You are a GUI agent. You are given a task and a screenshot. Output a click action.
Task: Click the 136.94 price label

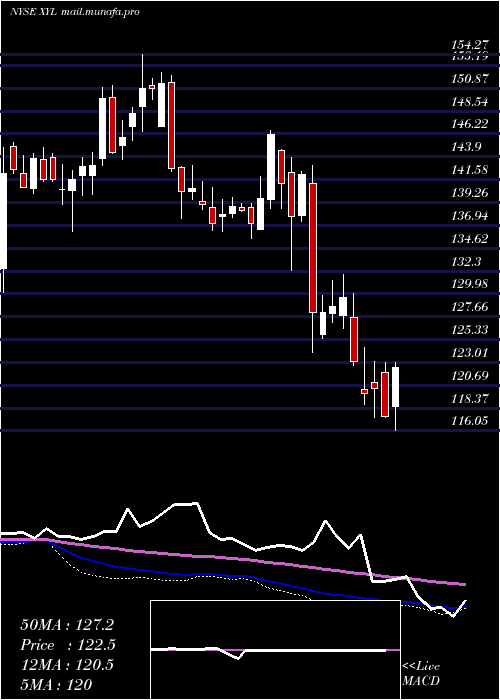(x=469, y=217)
